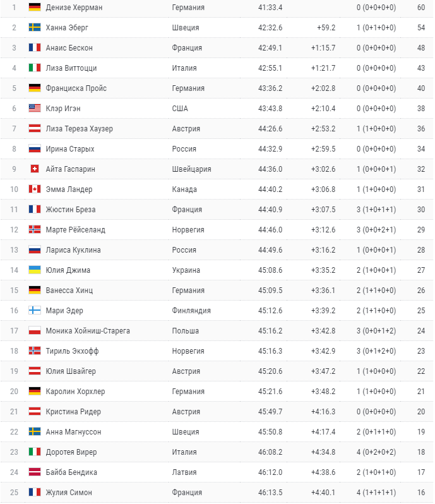
Task: Click the Canadian flag beside Эмма Ландер
Action: [x=35, y=189]
